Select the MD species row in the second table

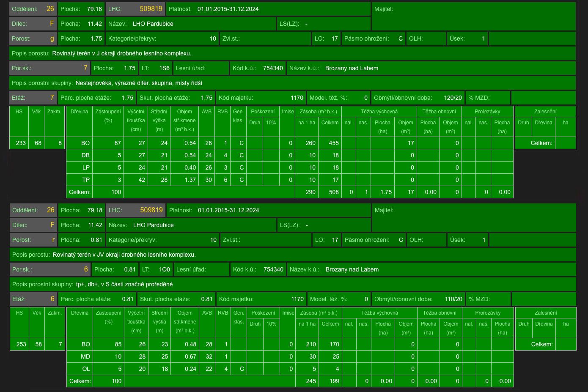click(290, 356)
